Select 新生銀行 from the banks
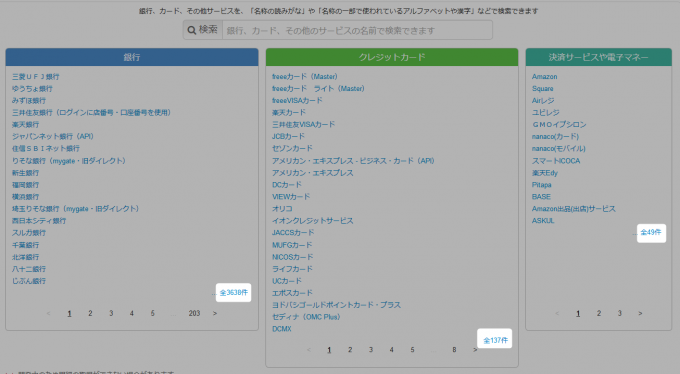Screen dimensions: 680x374 pyautogui.click(x=25, y=173)
